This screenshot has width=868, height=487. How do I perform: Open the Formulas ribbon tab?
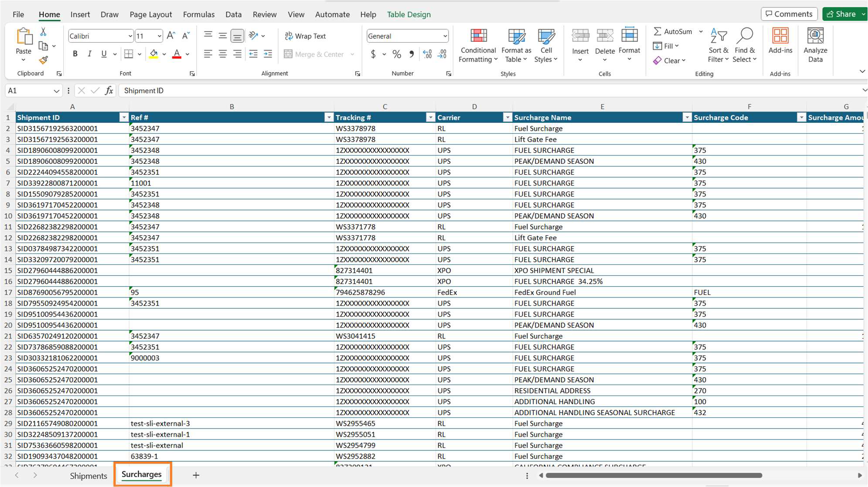(199, 14)
